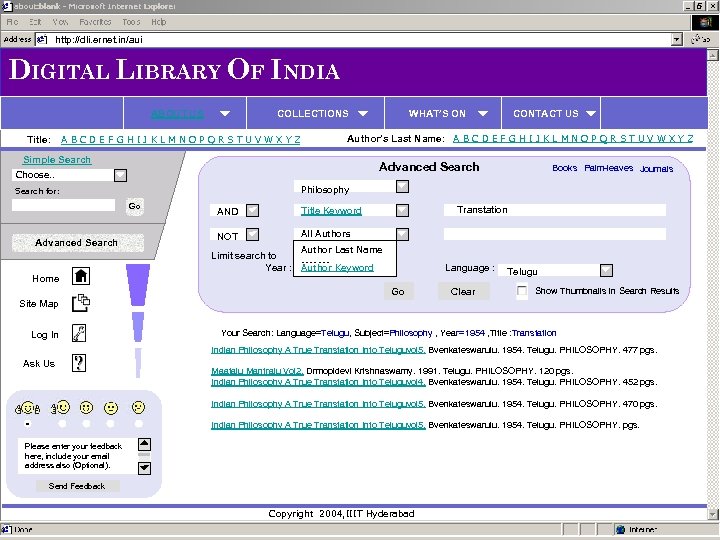The image size is (720, 540).
Task: Click the Simple Search 'Search for' input field
Action: pyautogui.click(x=63, y=205)
